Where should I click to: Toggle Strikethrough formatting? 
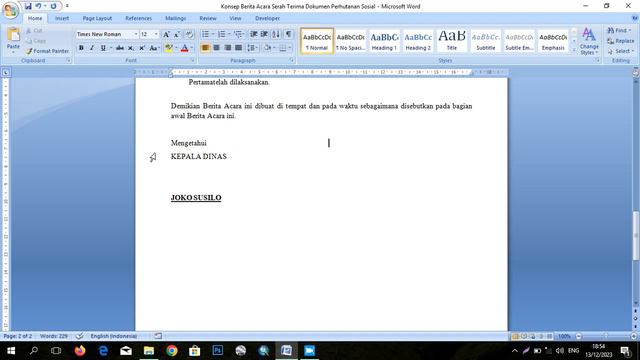point(120,48)
